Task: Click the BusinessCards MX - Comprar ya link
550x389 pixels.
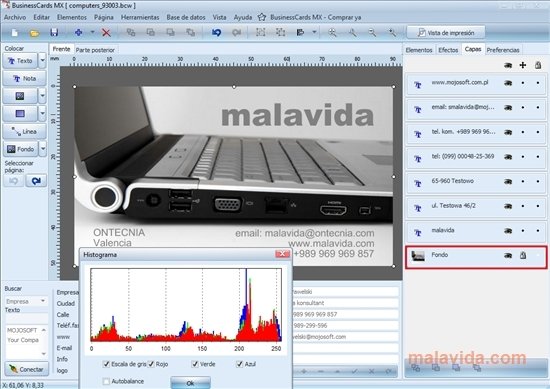Action: click(315, 17)
